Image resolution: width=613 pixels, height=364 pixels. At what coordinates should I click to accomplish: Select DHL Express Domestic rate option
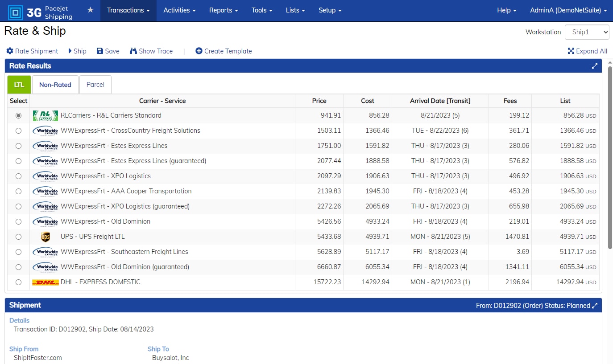tap(18, 282)
